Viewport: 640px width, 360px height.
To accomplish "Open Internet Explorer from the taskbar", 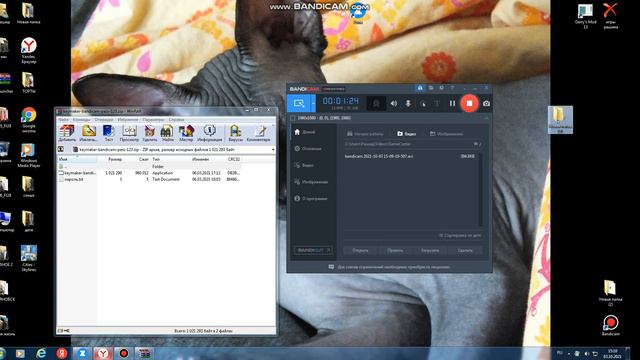I will coord(41,353).
